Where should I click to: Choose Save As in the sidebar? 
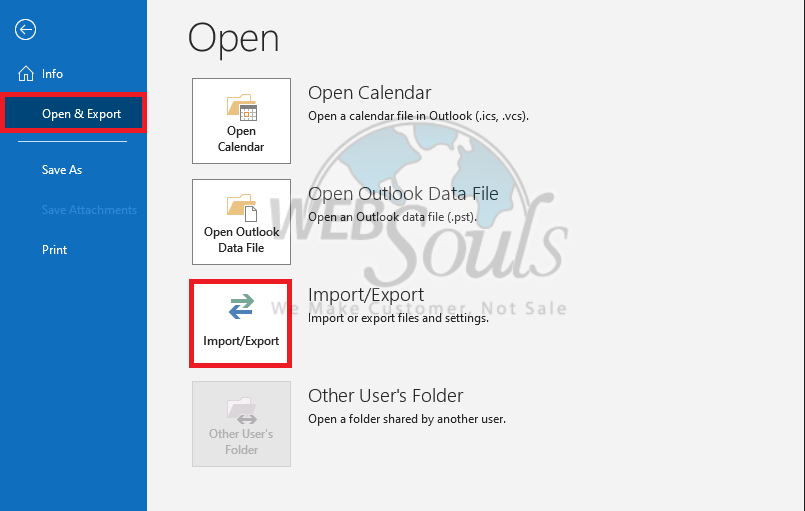click(x=62, y=170)
